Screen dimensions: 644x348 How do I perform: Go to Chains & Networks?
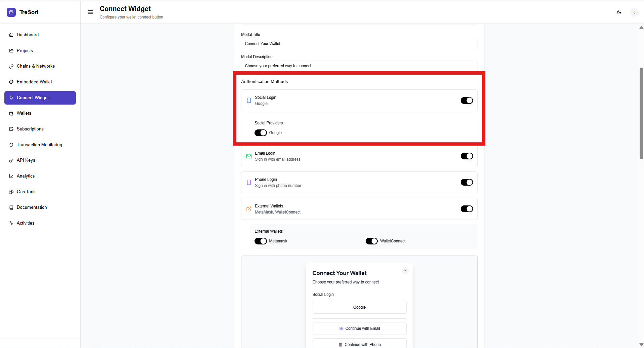36,66
